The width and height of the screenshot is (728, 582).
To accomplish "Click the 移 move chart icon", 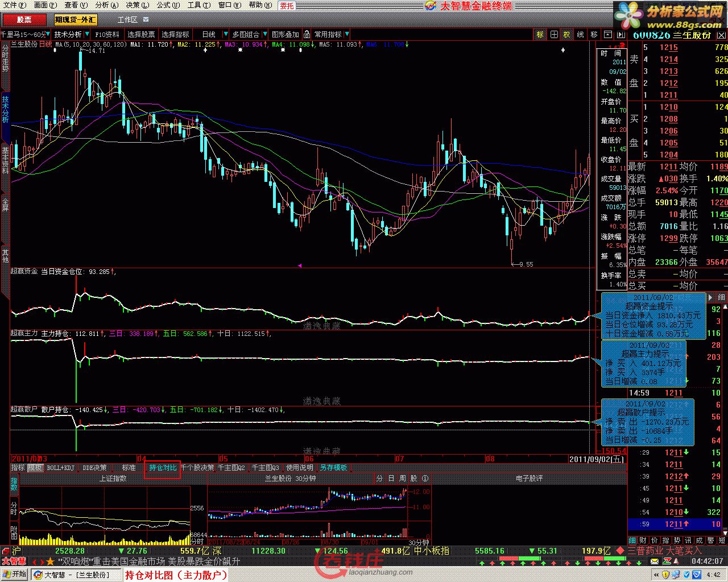I will coord(594,35).
